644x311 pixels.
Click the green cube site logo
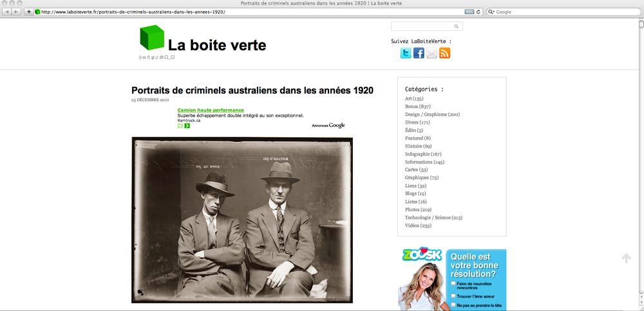pos(153,37)
